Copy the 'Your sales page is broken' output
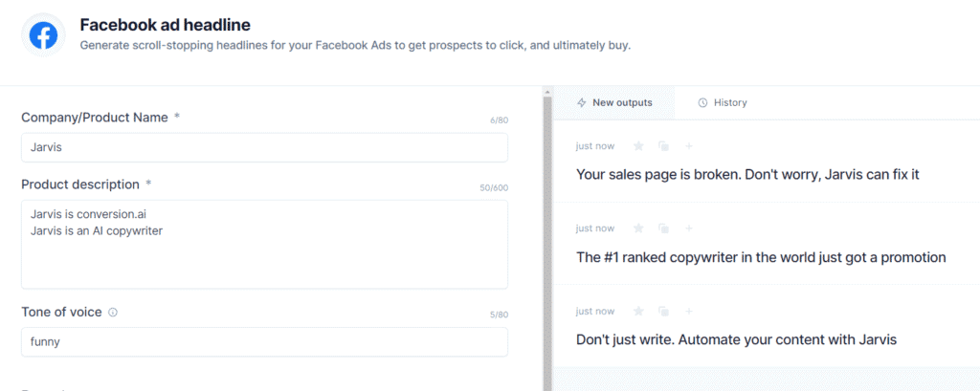The width and height of the screenshot is (980, 391). (664, 146)
